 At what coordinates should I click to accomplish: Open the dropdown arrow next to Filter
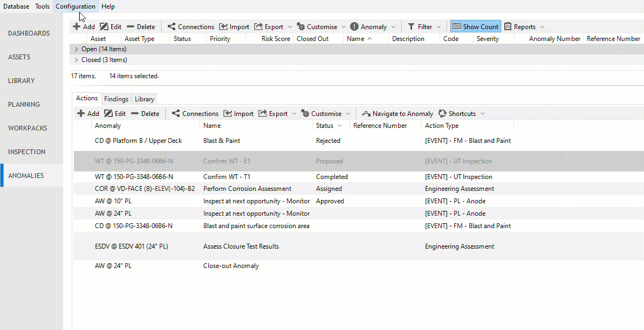point(439,26)
